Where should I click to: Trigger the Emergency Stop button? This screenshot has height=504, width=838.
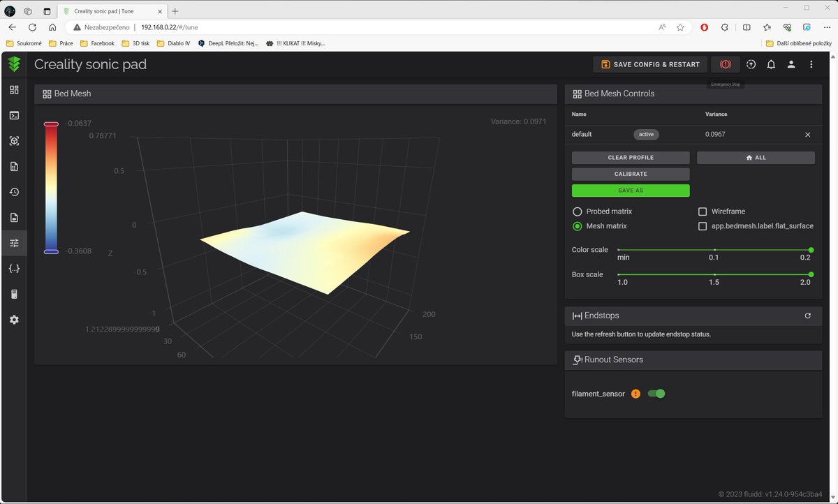[x=726, y=64]
